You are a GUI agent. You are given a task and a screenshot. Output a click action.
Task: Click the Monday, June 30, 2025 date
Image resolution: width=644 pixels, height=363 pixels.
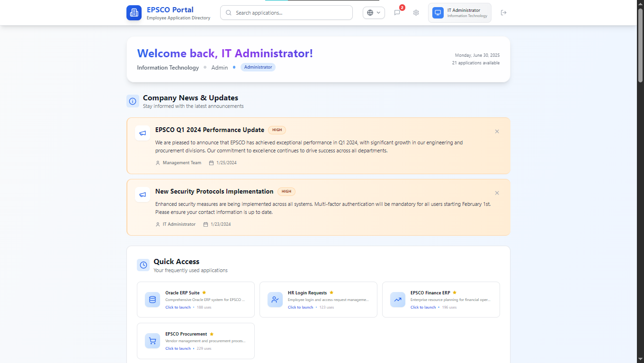(x=477, y=55)
